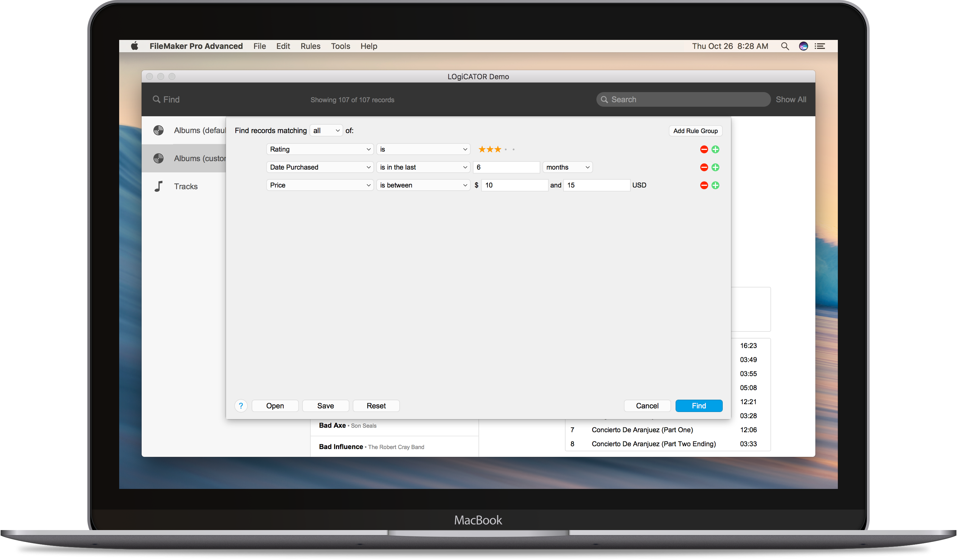Screen dimensions: 957x560
Task: Remove the Date Purchased rule
Action: click(704, 167)
